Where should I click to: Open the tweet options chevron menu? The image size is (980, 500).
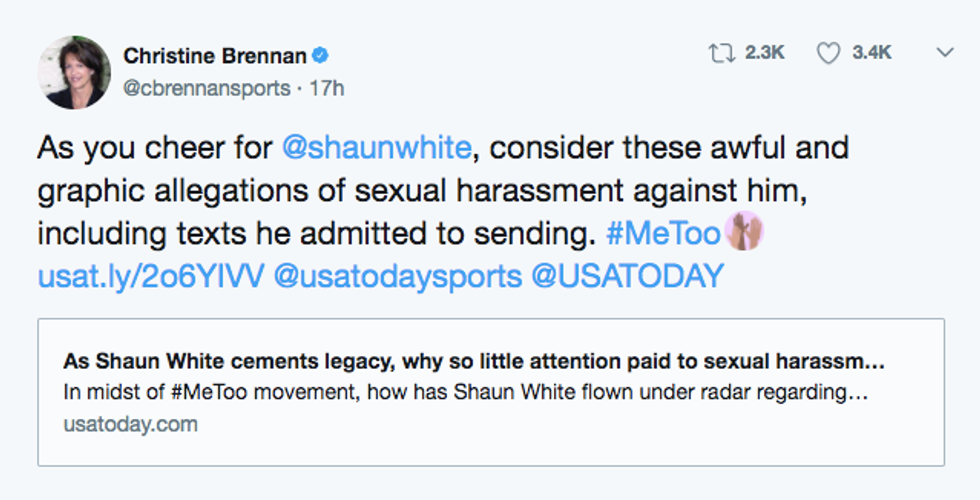[x=943, y=53]
